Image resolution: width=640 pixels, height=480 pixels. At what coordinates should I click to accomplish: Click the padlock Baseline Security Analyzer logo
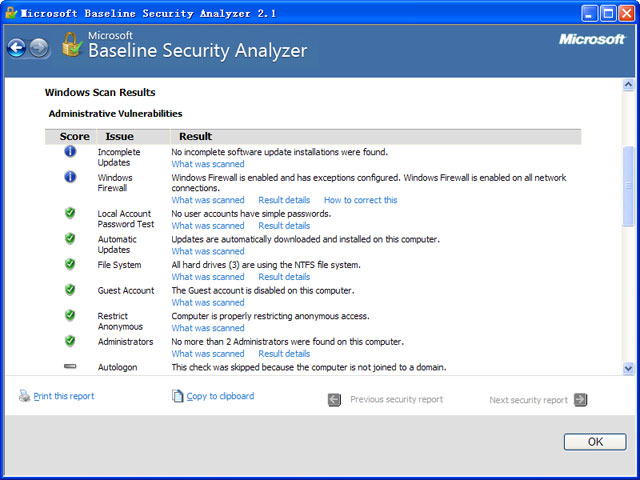(72, 44)
